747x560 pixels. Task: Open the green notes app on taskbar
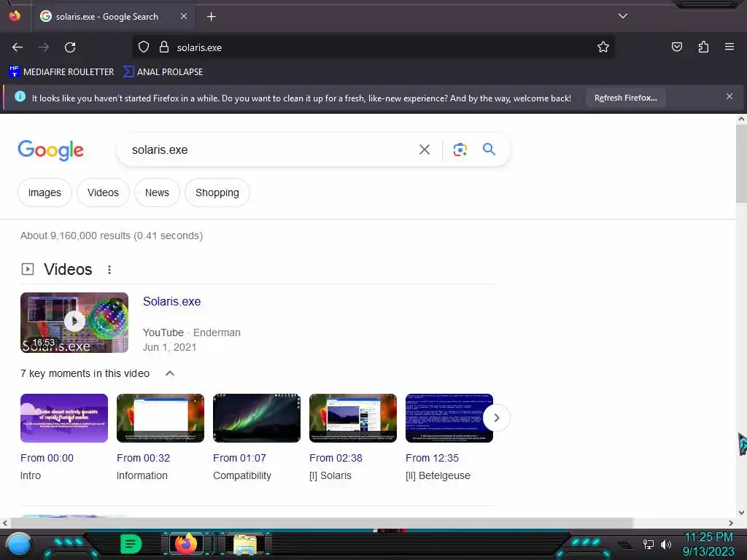[131, 544]
